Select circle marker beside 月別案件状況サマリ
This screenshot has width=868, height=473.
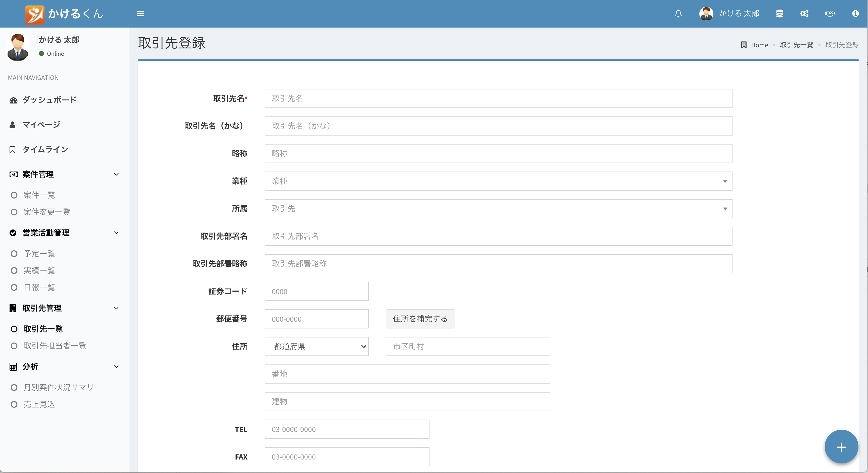[x=14, y=387]
